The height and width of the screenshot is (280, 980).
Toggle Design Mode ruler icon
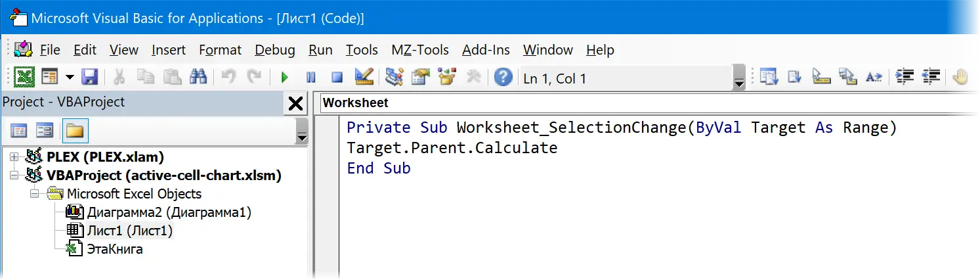coord(364,78)
